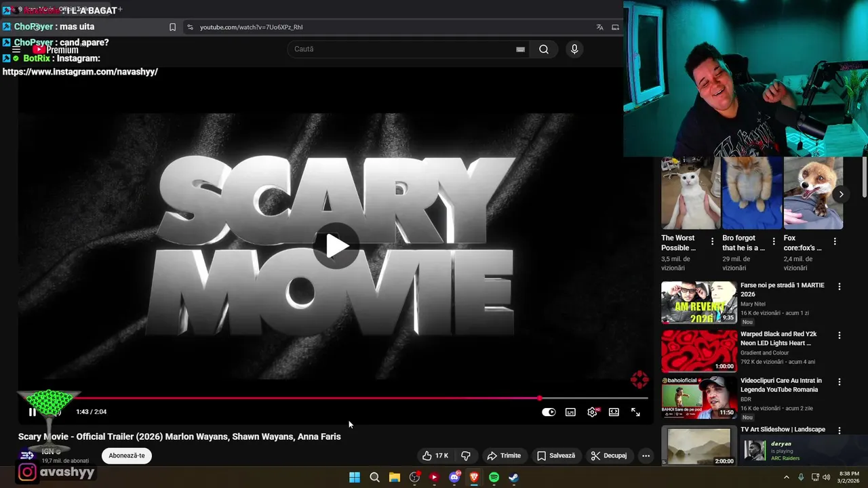Open volume control in system tray
This screenshot has width=868, height=488.
tap(826, 477)
